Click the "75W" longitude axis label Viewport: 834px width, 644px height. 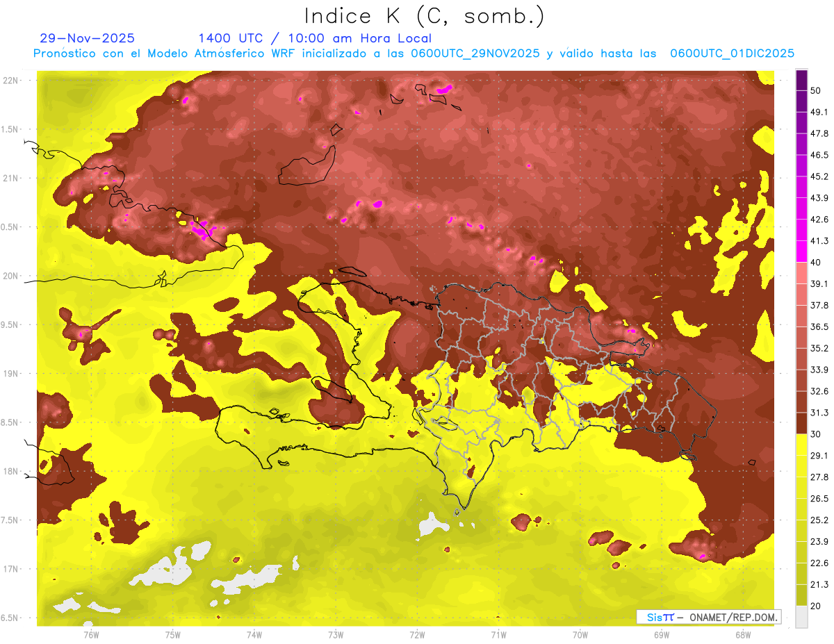click(173, 634)
